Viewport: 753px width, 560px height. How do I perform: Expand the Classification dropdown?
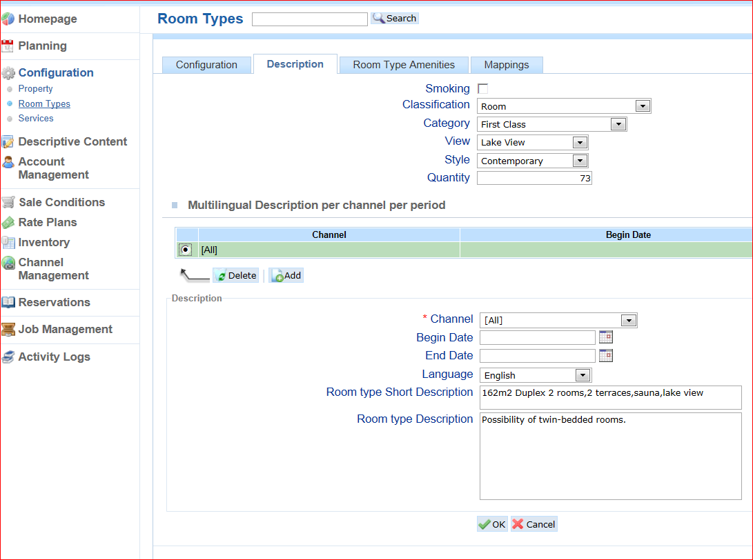coord(642,106)
